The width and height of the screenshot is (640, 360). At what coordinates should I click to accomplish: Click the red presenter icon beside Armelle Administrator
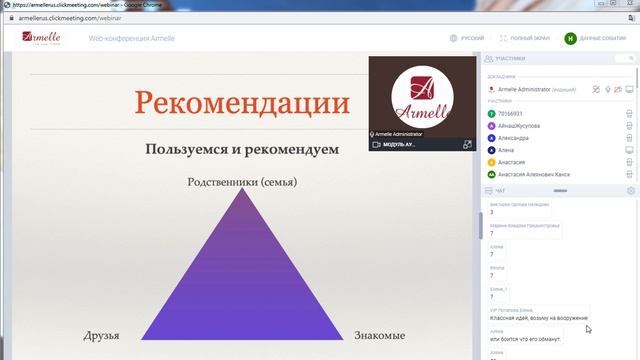pos(491,89)
